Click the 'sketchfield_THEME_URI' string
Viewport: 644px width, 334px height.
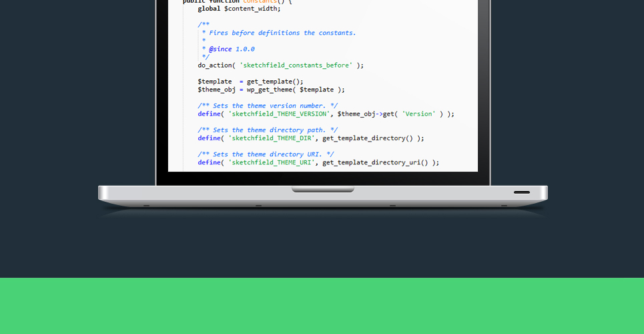[272, 162]
